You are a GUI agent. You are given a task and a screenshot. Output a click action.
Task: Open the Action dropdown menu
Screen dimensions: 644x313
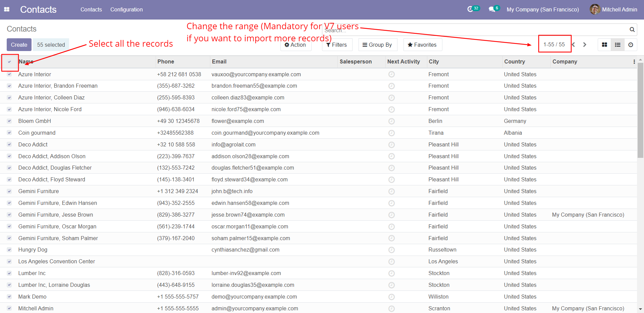(x=296, y=45)
